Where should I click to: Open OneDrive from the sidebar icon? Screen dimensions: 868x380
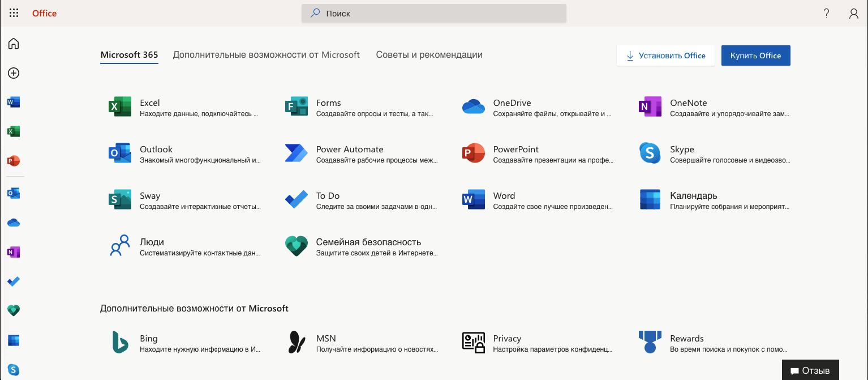click(14, 223)
